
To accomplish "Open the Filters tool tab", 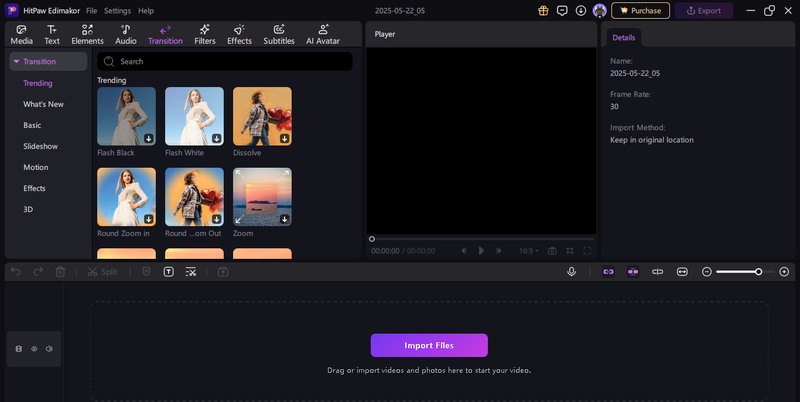I will coord(204,35).
